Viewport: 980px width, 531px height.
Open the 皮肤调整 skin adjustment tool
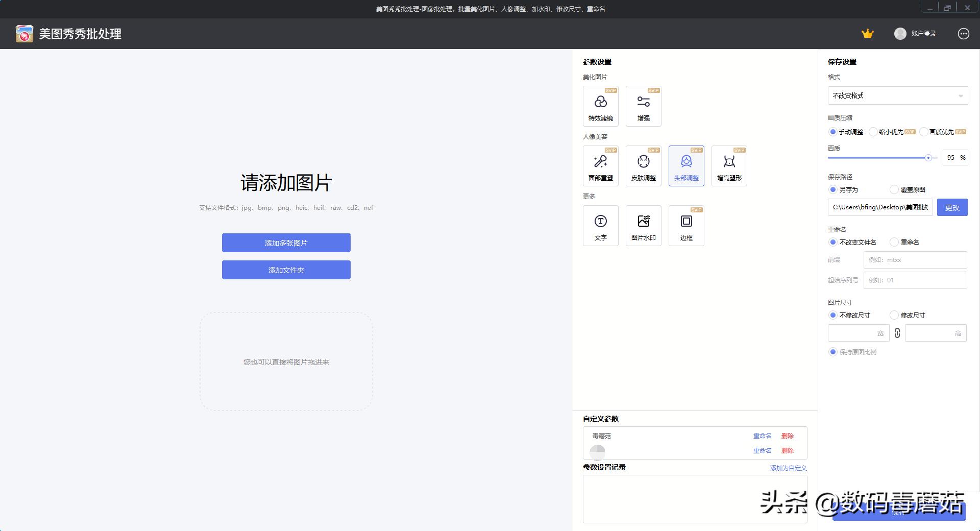[644, 165]
